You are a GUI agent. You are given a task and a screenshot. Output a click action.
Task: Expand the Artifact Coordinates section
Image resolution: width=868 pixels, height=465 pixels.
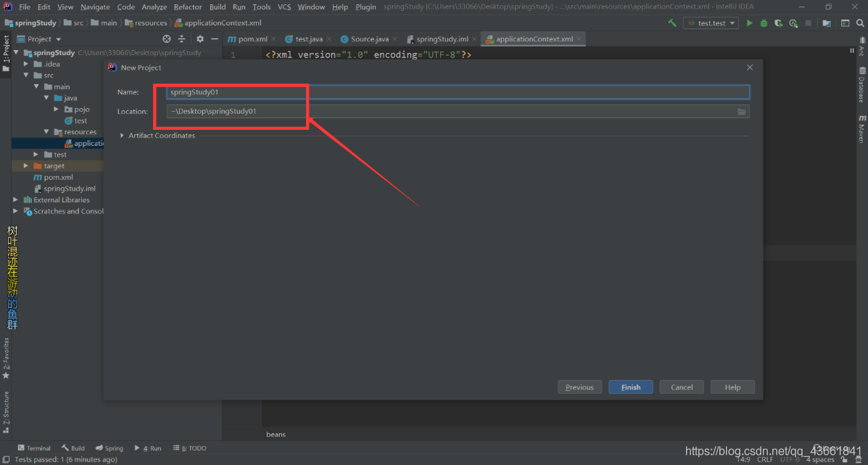pyautogui.click(x=122, y=136)
